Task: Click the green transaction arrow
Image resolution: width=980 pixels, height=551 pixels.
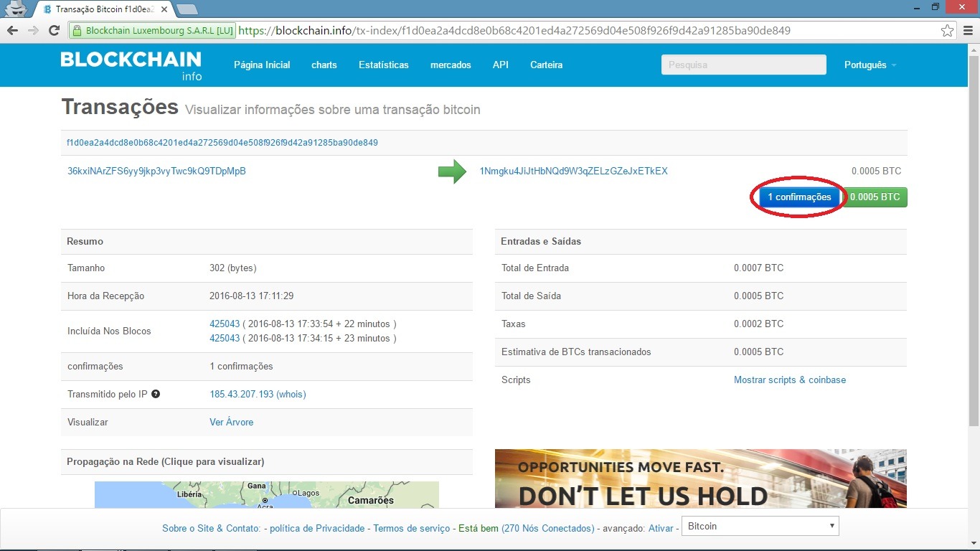Action: 452,171
